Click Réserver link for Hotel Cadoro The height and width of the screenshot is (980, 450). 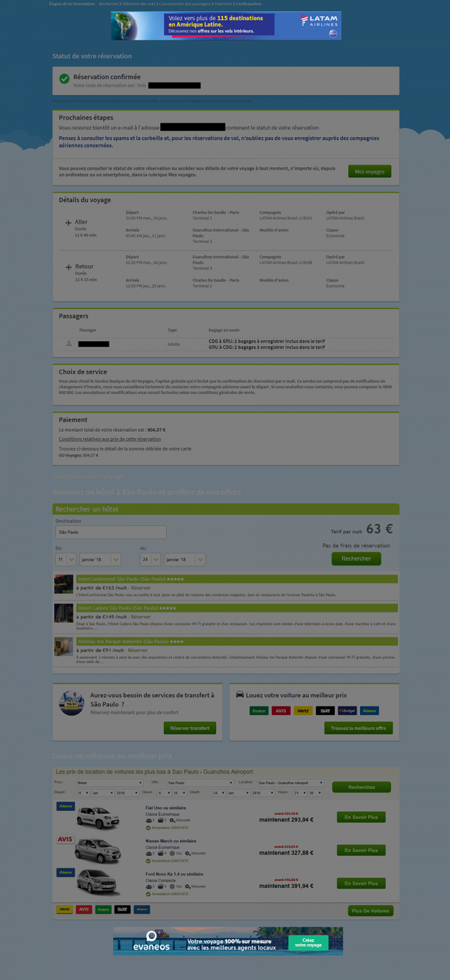click(141, 616)
